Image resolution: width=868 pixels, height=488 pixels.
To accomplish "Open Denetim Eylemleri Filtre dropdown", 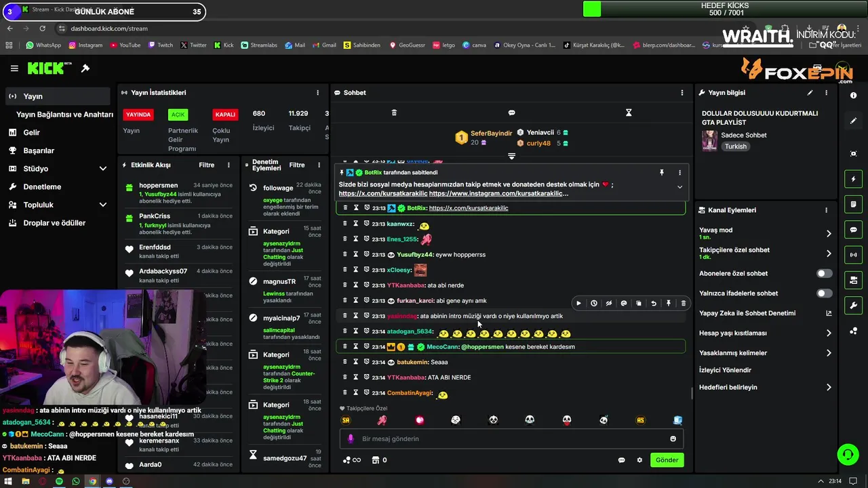I will point(297,165).
